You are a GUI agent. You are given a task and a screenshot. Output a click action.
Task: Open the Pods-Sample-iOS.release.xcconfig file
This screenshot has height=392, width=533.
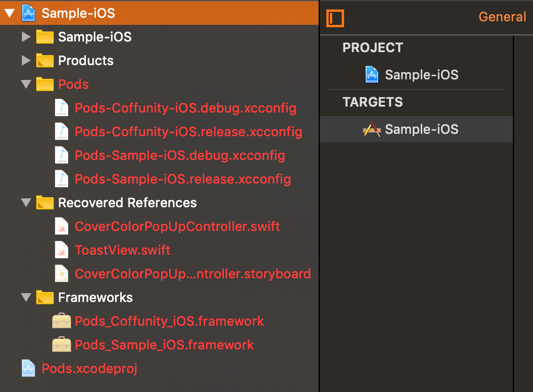[183, 179]
